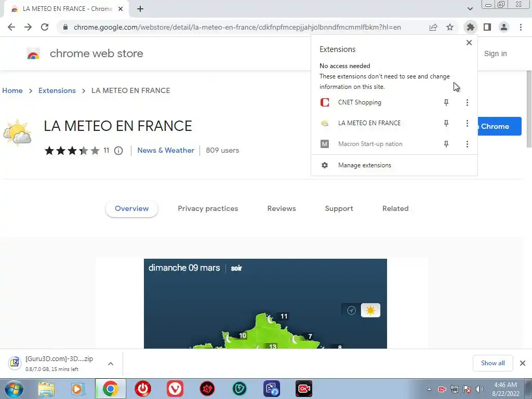The width and height of the screenshot is (532, 399).
Task: Click the Chrome Web Store rainbow logo
Action: (x=33, y=54)
